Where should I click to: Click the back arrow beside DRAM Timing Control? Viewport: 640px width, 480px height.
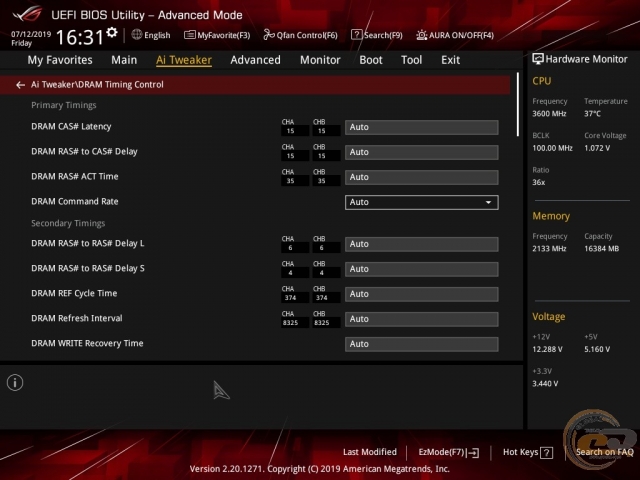[20, 85]
